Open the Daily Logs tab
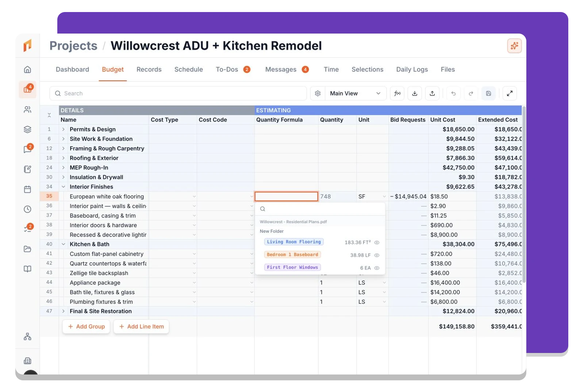Image resolution: width=584 pixels, height=392 pixels. point(412,69)
